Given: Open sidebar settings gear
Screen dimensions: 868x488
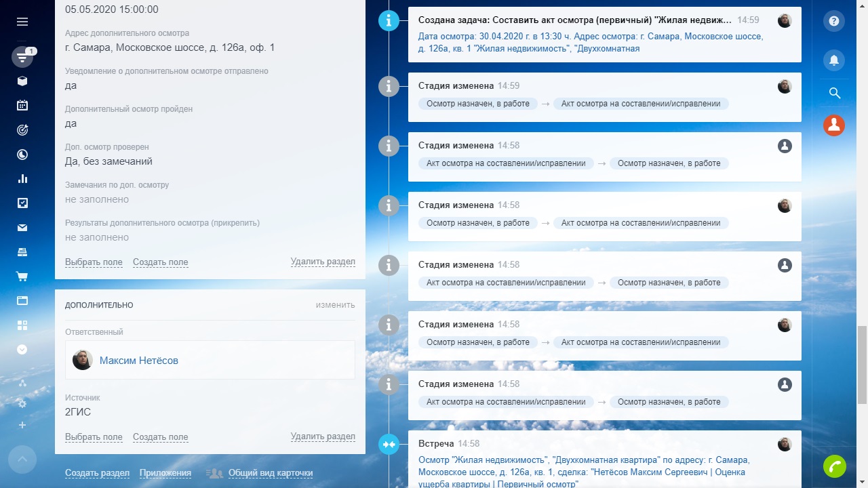Looking at the screenshot, I should click(x=22, y=404).
